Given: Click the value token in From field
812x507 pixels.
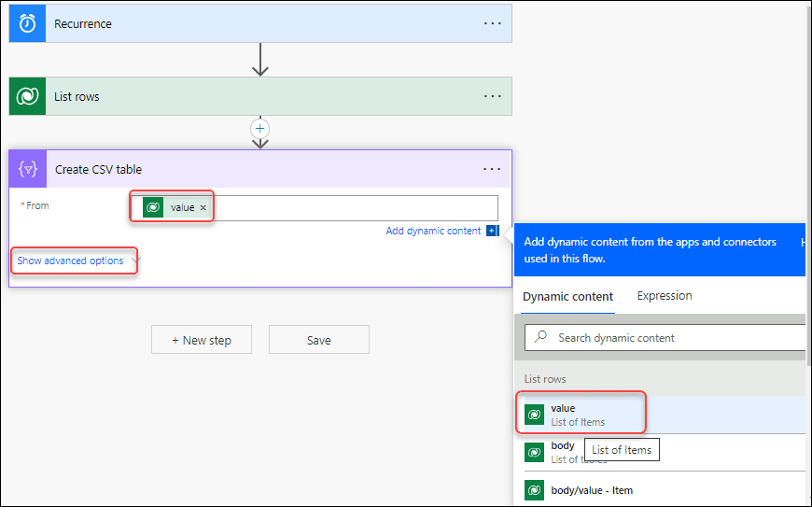Looking at the screenshot, I should coord(177,207).
